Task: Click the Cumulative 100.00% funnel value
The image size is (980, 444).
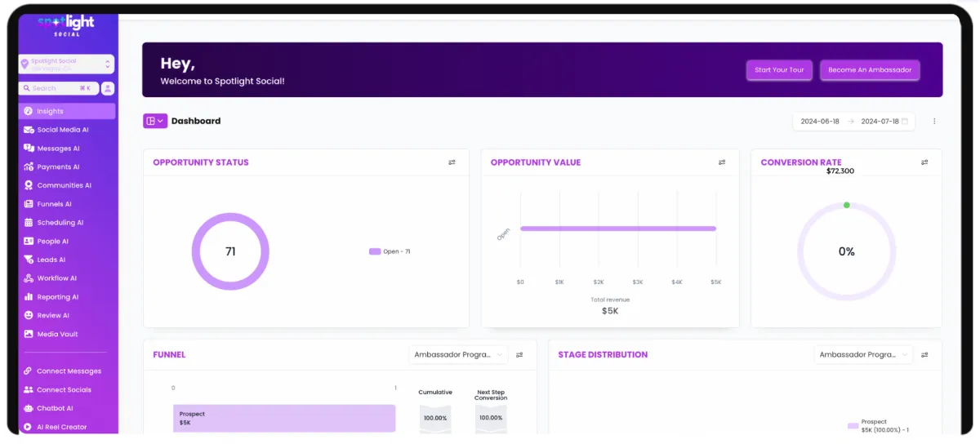Action: point(435,418)
